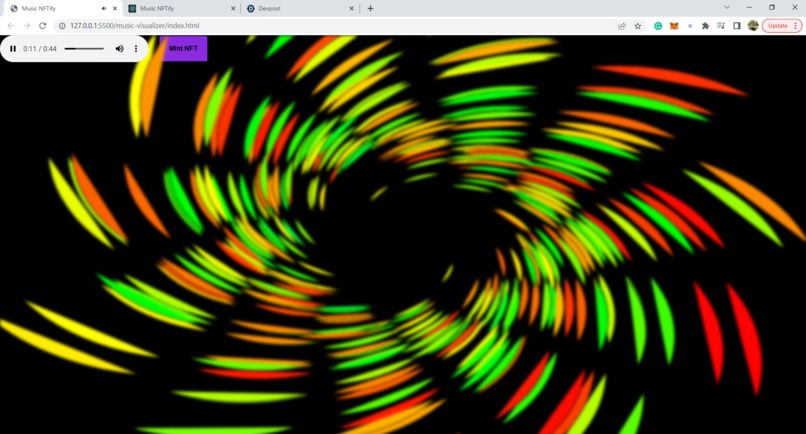Open the Extensions puzzle menu
Viewport: 806px width, 434px height.
(x=705, y=26)
